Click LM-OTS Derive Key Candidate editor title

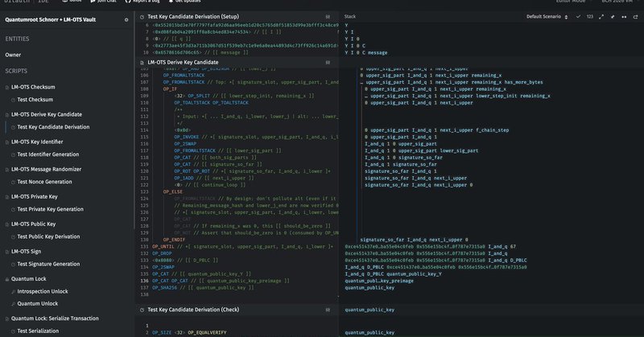pyautogui.click(x=183, y=63)
